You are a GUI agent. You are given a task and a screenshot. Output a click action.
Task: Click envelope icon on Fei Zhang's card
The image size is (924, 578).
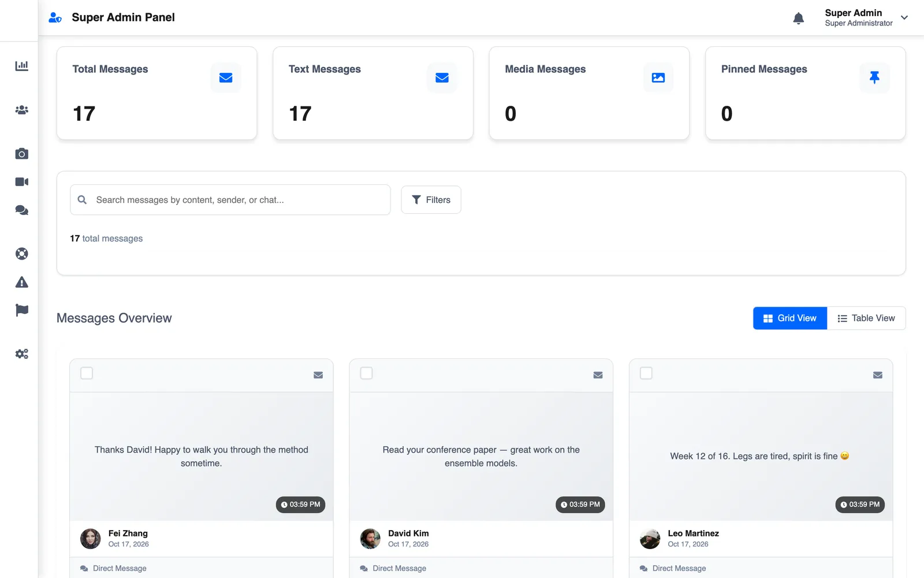318,375
